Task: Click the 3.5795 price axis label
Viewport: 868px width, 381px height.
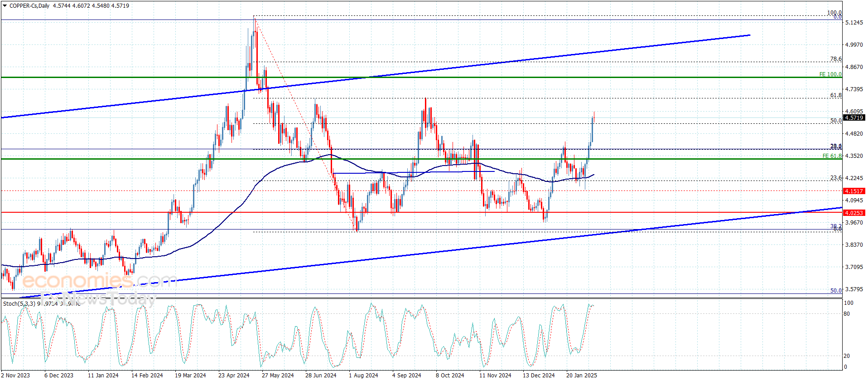Action: (x=854, y=289)
